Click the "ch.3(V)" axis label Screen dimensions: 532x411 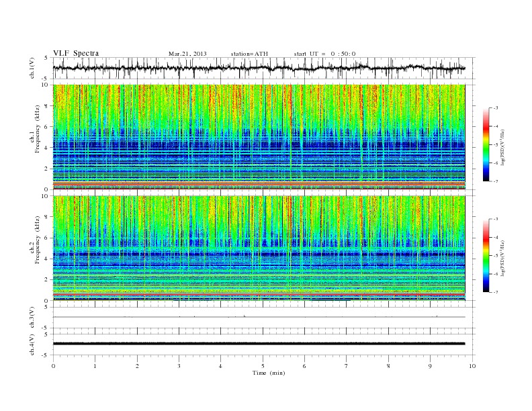click(32, 318)
